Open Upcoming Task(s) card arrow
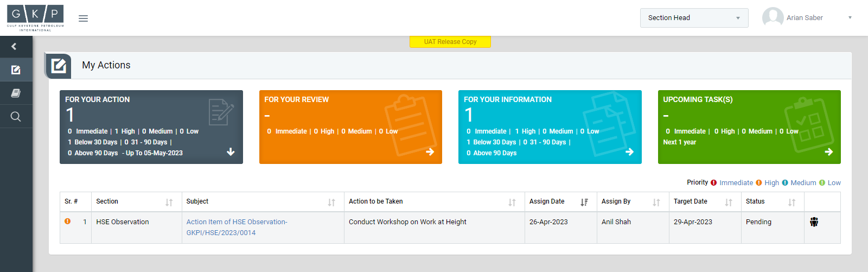 (829, 152)
